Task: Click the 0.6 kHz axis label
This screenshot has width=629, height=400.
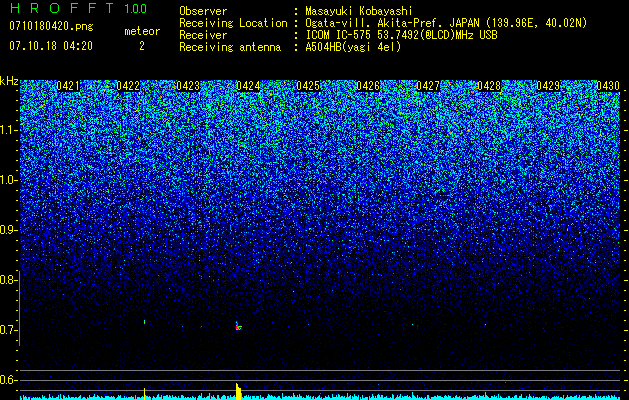Action: (x=8, y=380)
